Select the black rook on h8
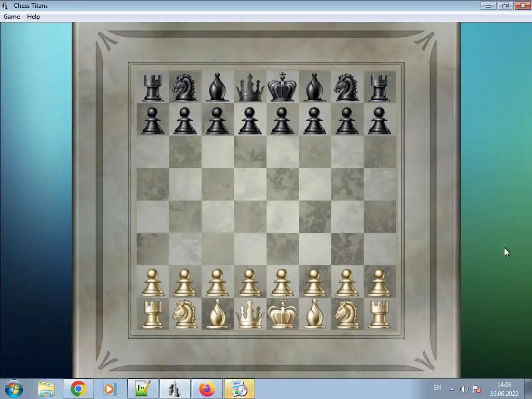532x399 pixels. (x=379, y=88)
